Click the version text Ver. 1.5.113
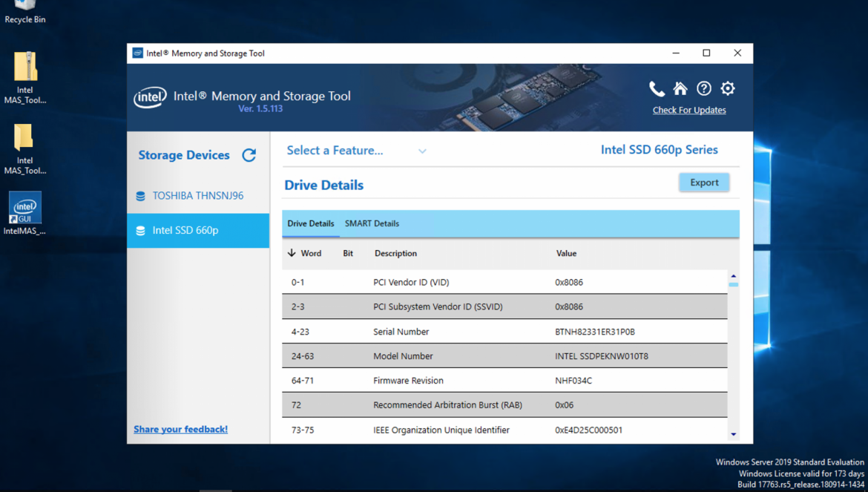The image size is (868, 492). click(x=260, y=108)
